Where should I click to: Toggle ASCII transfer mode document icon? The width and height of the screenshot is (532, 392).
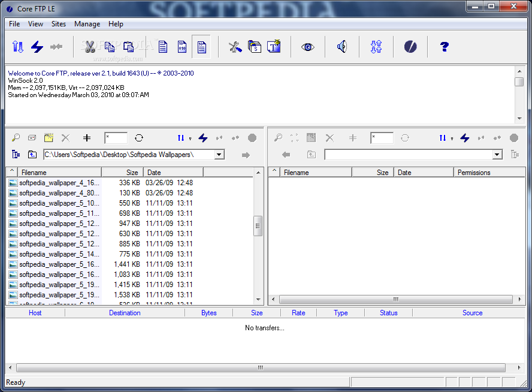coord(163,47)
